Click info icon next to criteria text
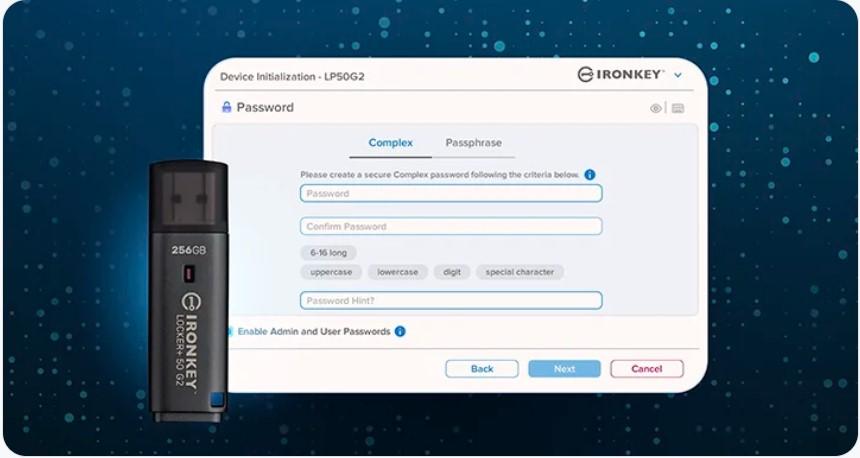860x458 pixels. point(590,174)
